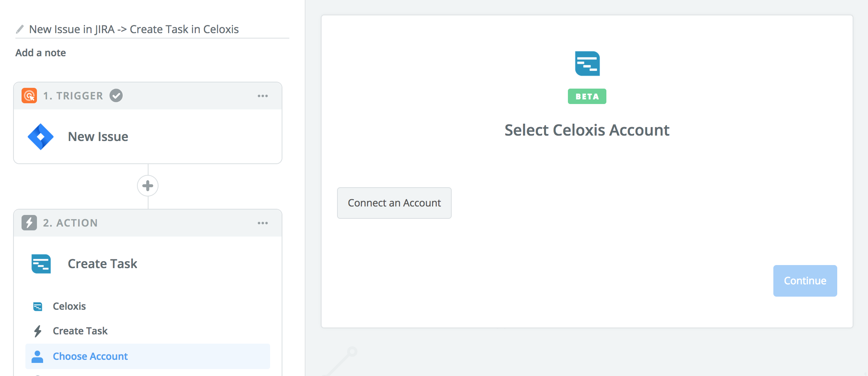Select the Celoxis app item in the action
868x376 pixels.
pyautogui.click(x=69, y=306)
